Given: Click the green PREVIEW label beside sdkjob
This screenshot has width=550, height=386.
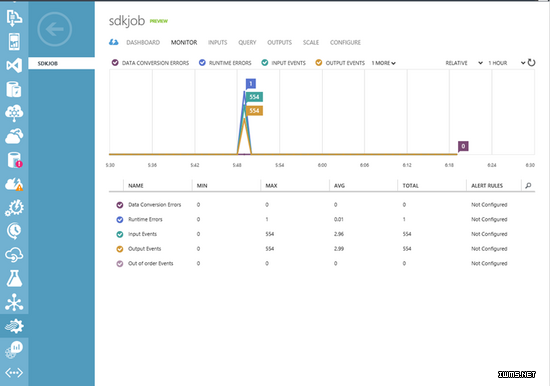Looking at the screenshot, I should coord(159,21).
